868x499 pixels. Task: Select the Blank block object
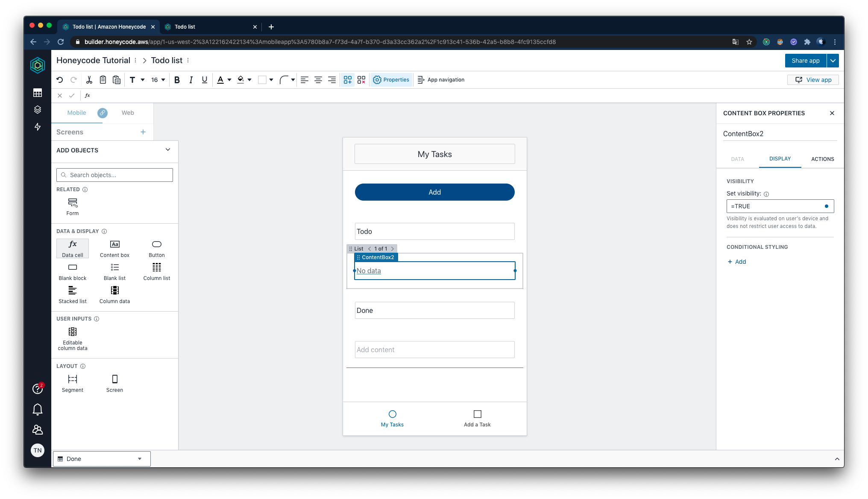pyautogui.click(x=73, y=271)
